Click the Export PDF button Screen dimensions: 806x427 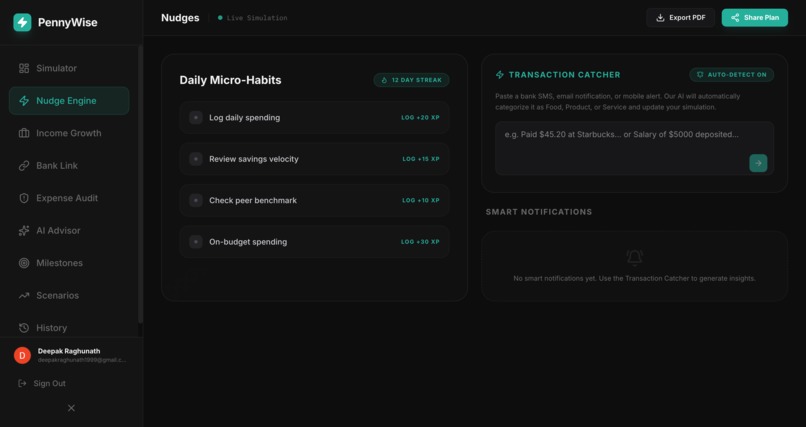click(x=681, y=18)
